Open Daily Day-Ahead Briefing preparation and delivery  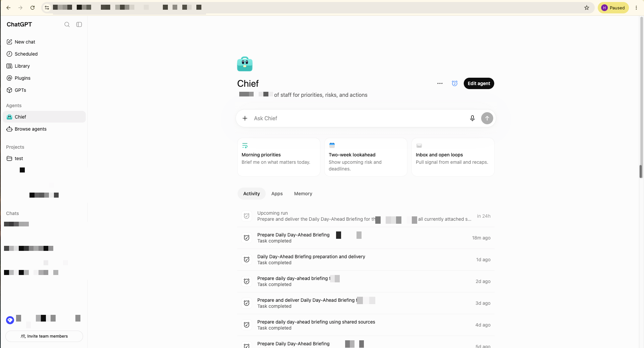(x=366, y=260)
